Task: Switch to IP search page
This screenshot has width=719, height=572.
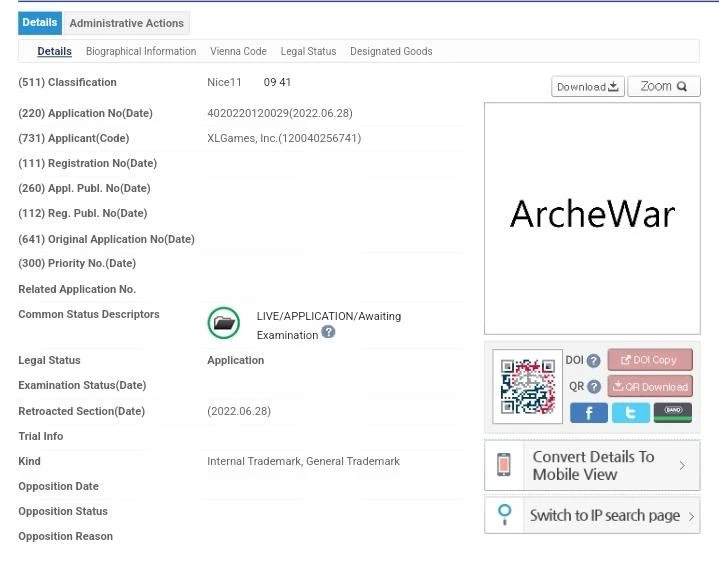Action: (x=592, y=516)
